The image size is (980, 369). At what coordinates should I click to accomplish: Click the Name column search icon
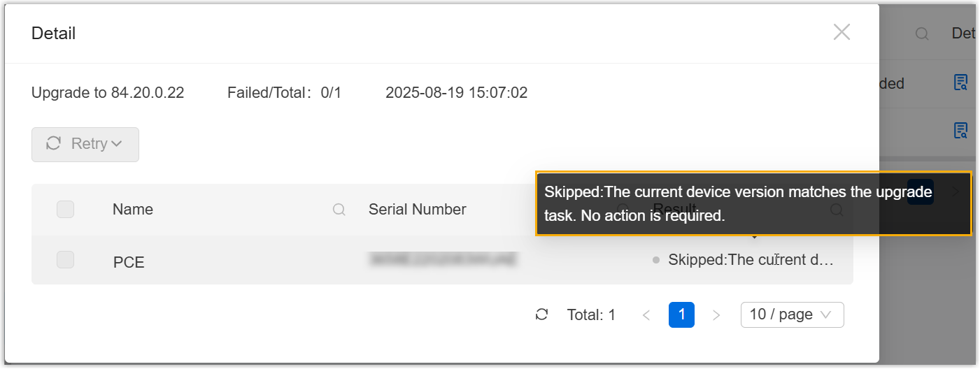coord(339,210)
